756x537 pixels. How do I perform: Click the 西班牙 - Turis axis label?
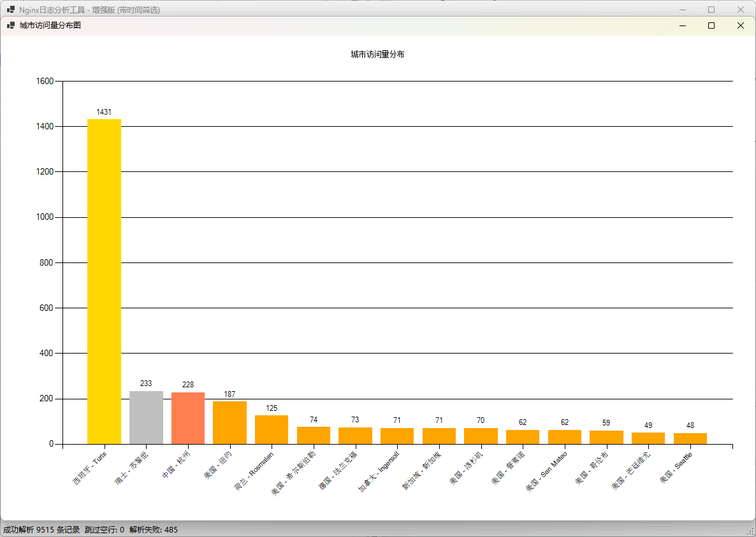[89, 469]
